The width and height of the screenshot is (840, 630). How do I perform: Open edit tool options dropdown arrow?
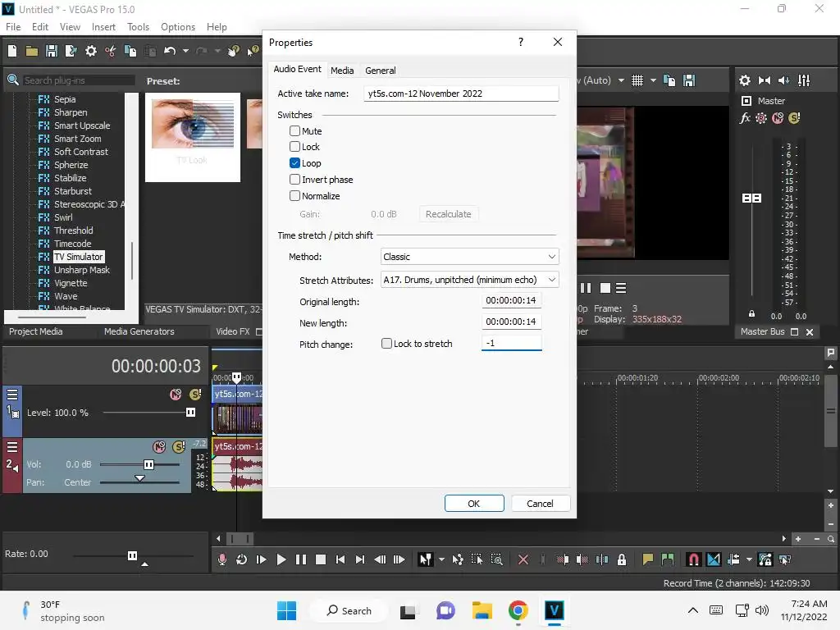pos(441,559)
